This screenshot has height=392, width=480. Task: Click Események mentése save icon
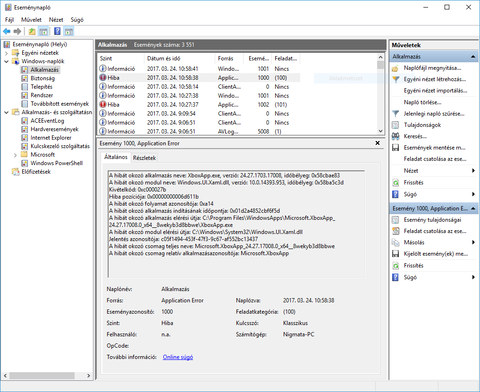[x=395, y=148]
